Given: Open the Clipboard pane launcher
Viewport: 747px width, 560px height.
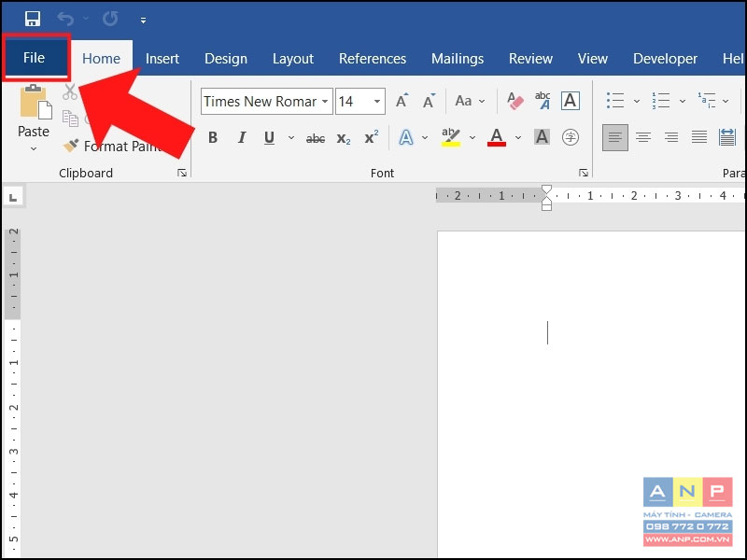Looking at the screenshot, I should pyautogui.click(x=182, y=173).
